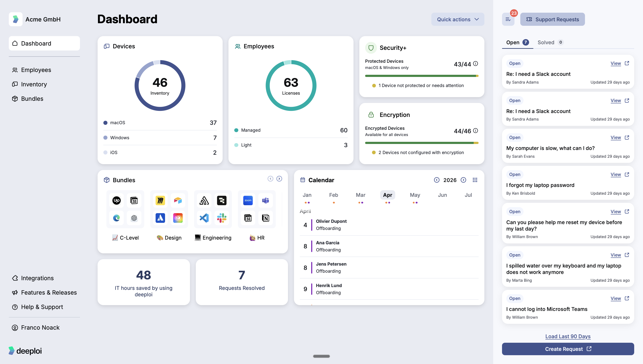
Task: Click the next arrow in the Bundles carousel
Action: pyautogui.click(x=279, y=179)
